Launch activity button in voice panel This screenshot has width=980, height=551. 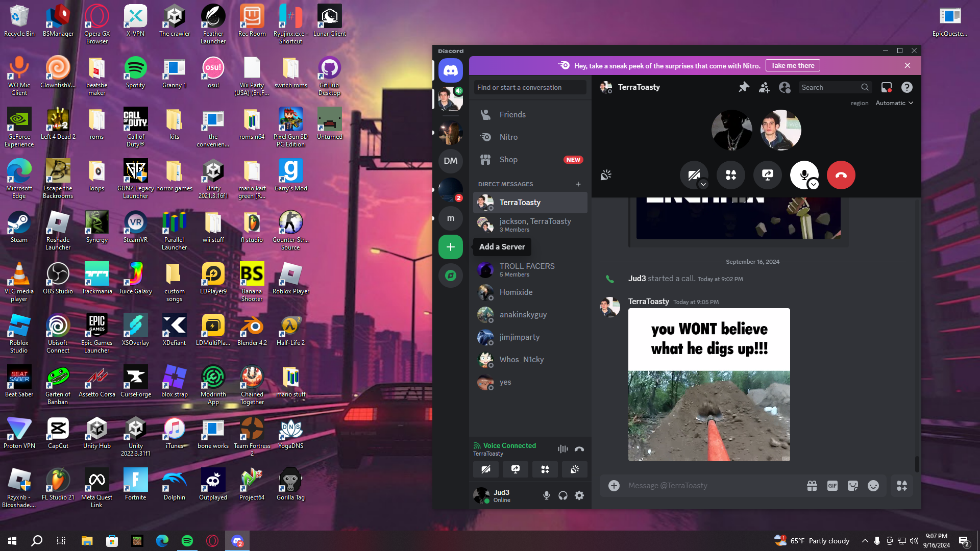545,469
